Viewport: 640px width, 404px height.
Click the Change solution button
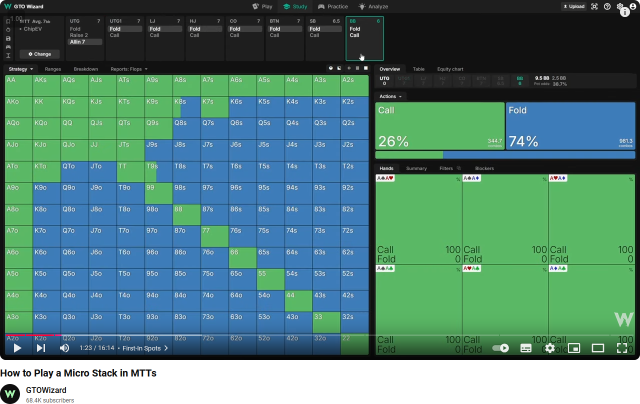tap(40, 54)
